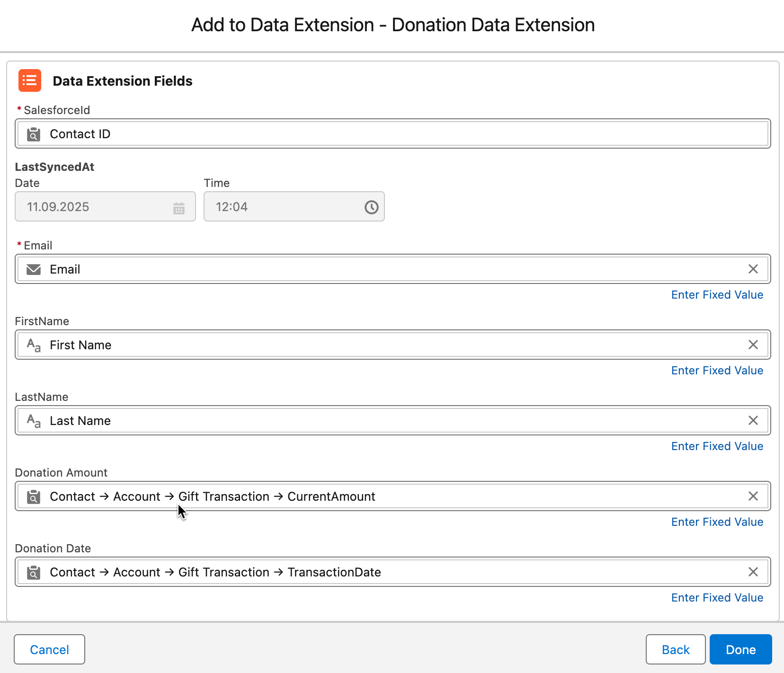
Task: Remove the Last Name mapping
Action: click(753, 420)
